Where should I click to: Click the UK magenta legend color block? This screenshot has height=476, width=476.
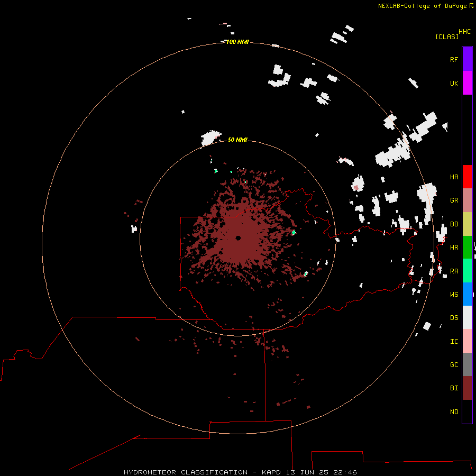click(x=467, y=83)
